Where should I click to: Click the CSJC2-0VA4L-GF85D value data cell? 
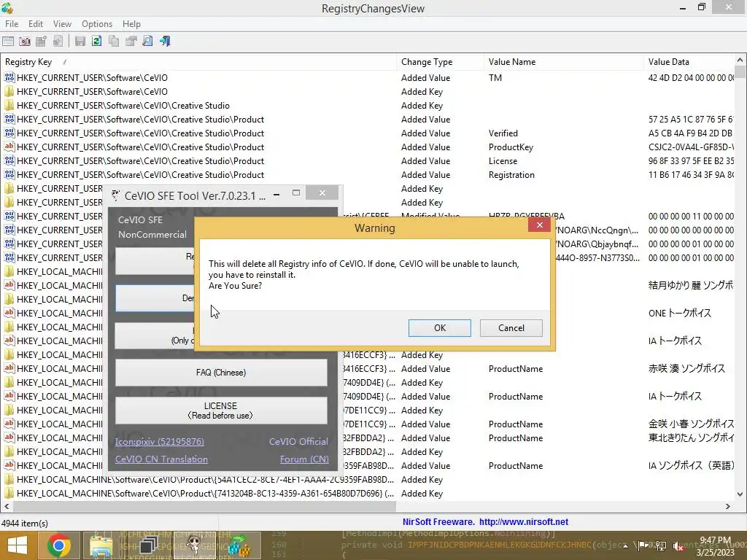click(691, 147)
